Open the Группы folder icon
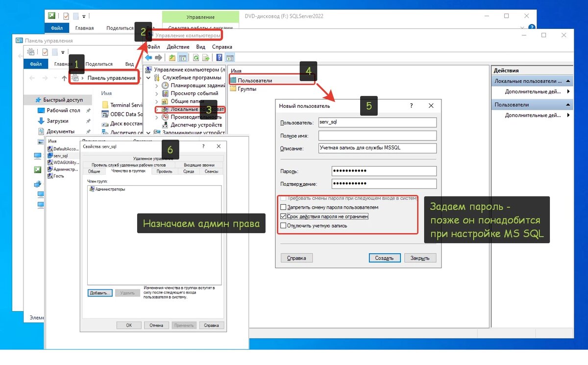Viewport: 588px width, 365px height. pos(233,89)
